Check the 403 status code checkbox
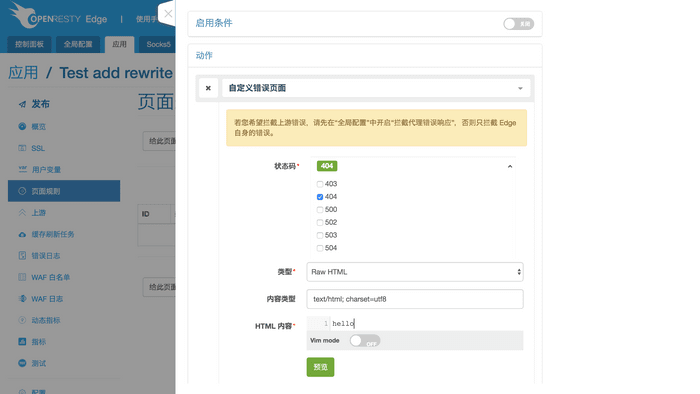Image resolution: width=700 pixels, height=394 pixels. click(320, 184)
